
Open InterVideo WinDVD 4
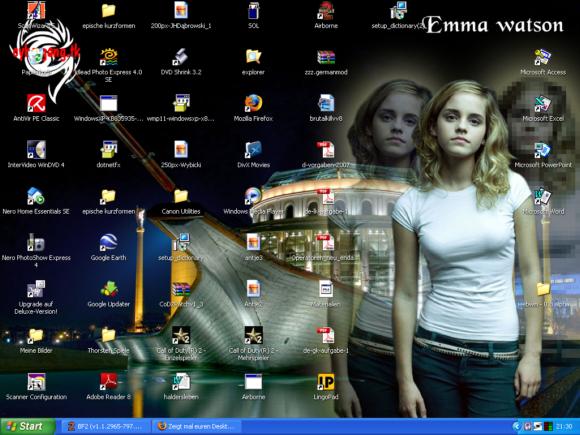pos(36,150)
